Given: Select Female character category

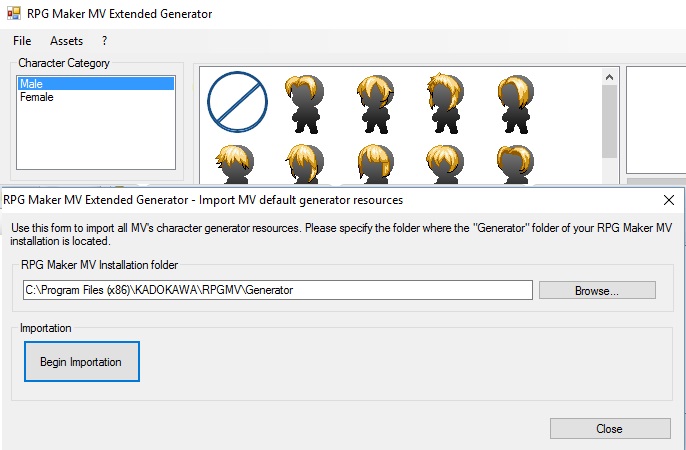Looking at the screenshot, I should (96, 97).
